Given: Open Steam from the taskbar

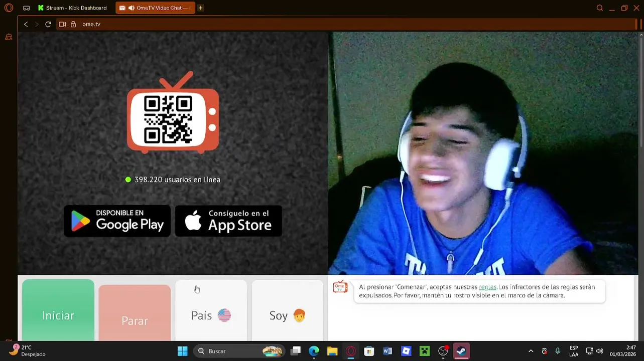Looking at the screenshot, I should (461, 351).
